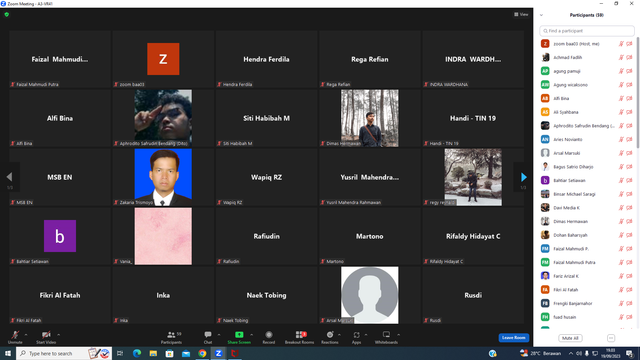Open Google Chrome from taskbar
The width and height of the screenshot is (640, 360).
[202, 353]
